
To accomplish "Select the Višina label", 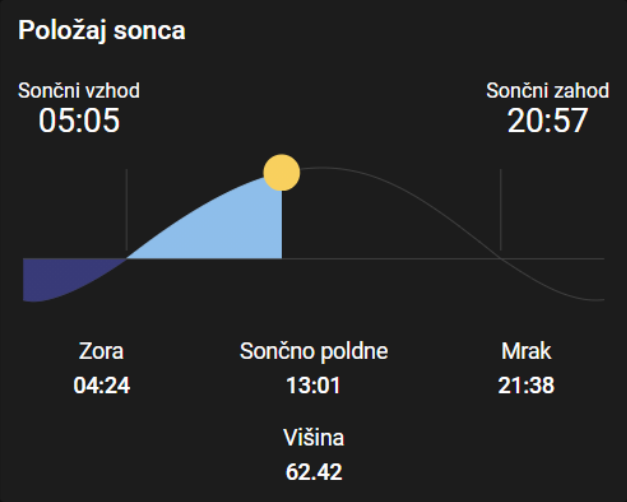I will coord(314,438).
